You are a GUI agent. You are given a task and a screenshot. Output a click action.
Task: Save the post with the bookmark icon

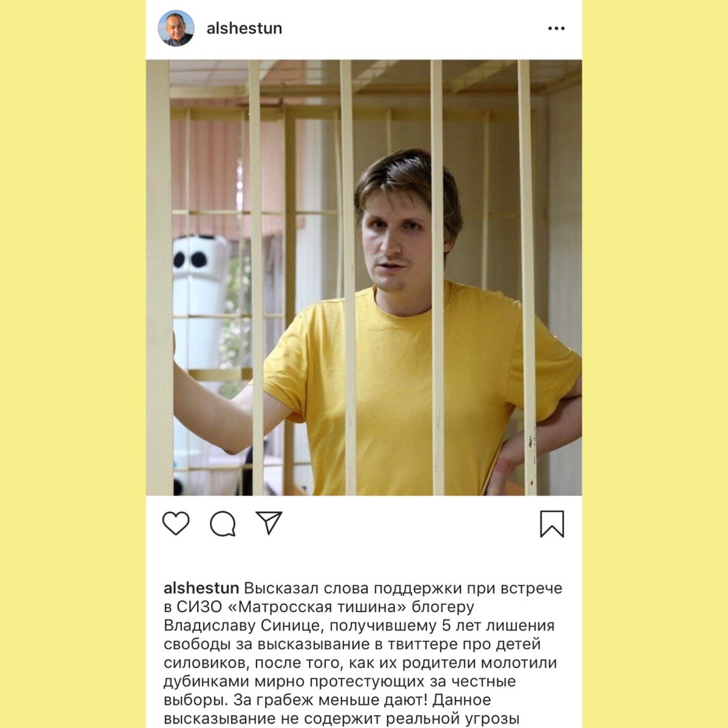click(x=552, y=524)
